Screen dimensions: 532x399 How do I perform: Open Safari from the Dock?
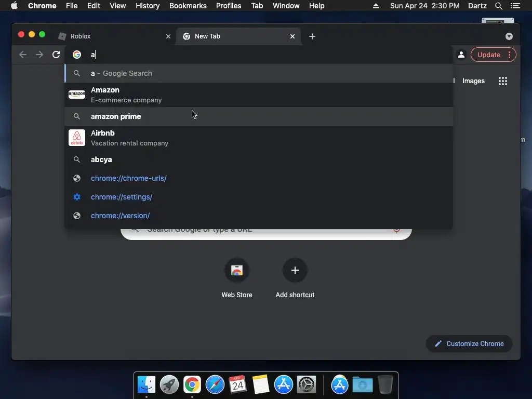(215, 385)
